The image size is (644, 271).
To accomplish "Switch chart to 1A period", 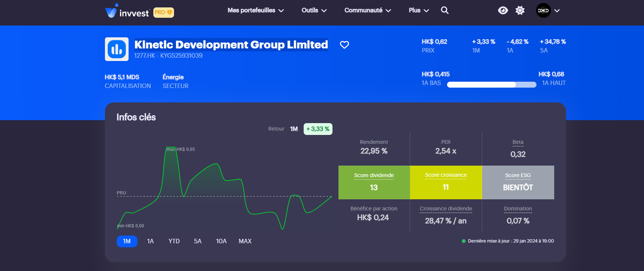I will [150, 241].
